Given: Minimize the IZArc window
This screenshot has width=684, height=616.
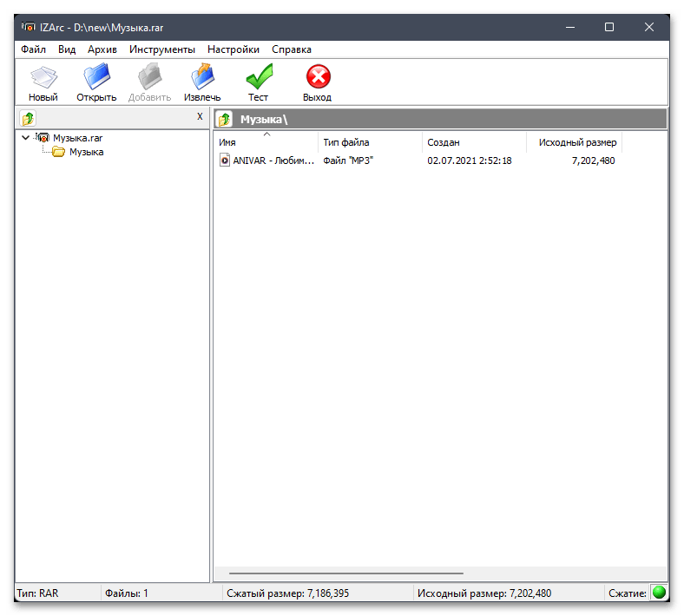Looking at the screenshot, I should (569, 27).
